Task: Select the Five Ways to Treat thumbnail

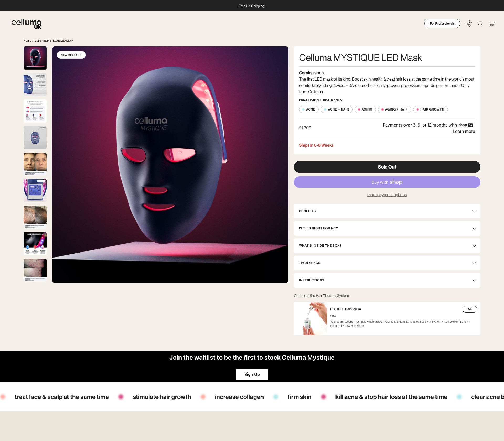Action: (x=35, y=111)
